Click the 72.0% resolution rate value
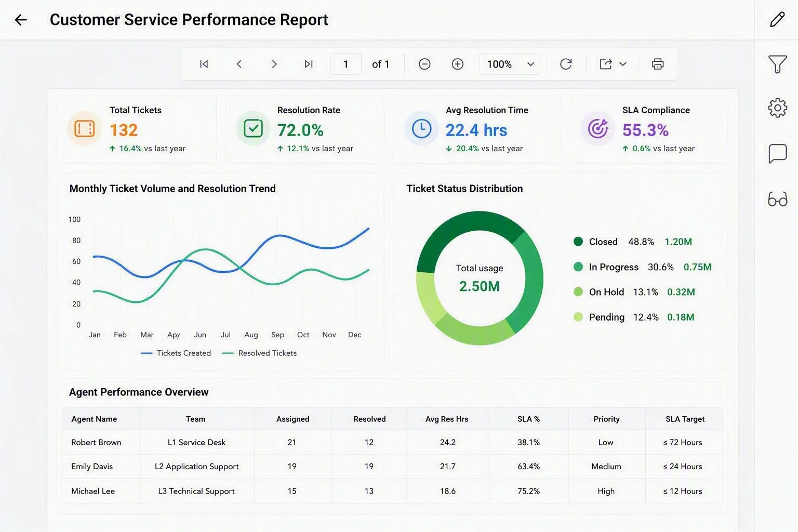Screen dimensions: 798x532 (300, 130)
